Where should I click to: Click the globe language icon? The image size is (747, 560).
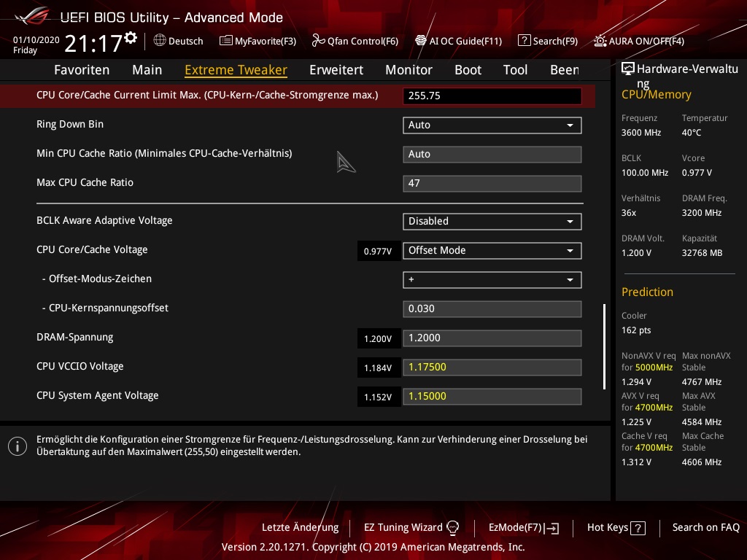click(160, 41)
